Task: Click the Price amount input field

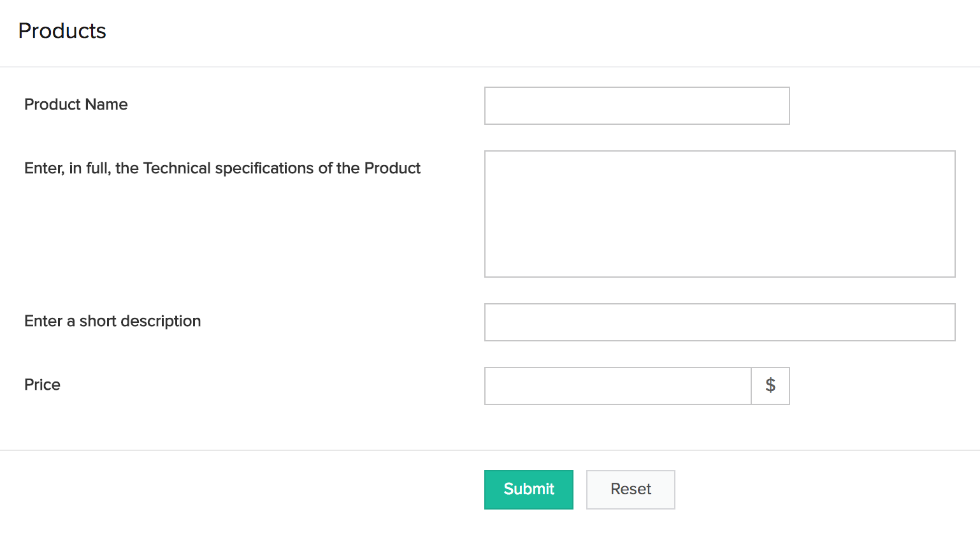Action: 617,386
